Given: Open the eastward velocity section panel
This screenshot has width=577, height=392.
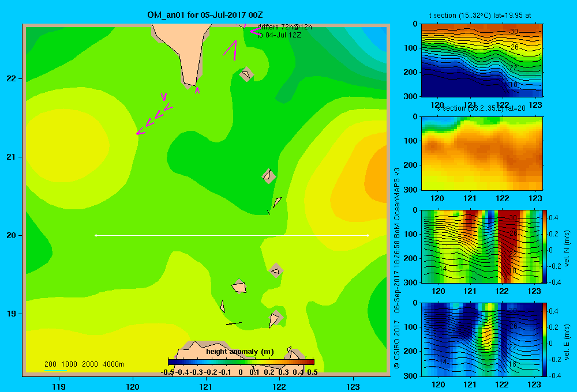Looking at the screenshot, I should coord(482,340).
